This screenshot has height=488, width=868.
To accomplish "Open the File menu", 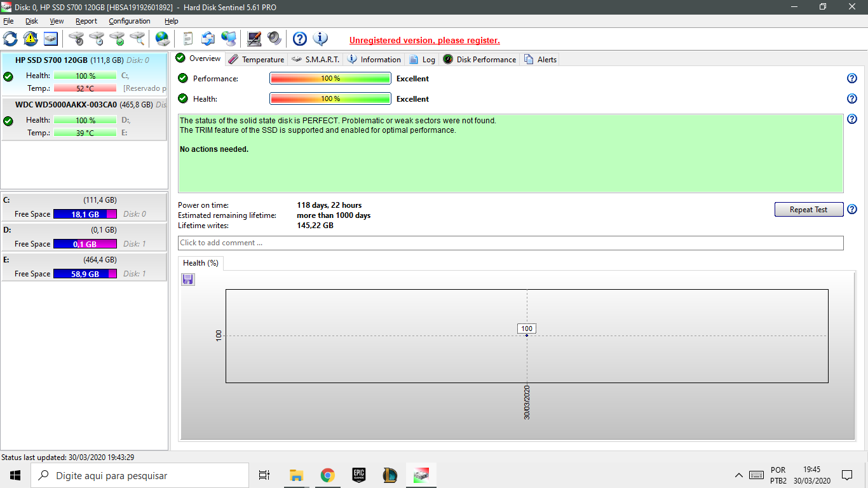I will coord(8,21).
